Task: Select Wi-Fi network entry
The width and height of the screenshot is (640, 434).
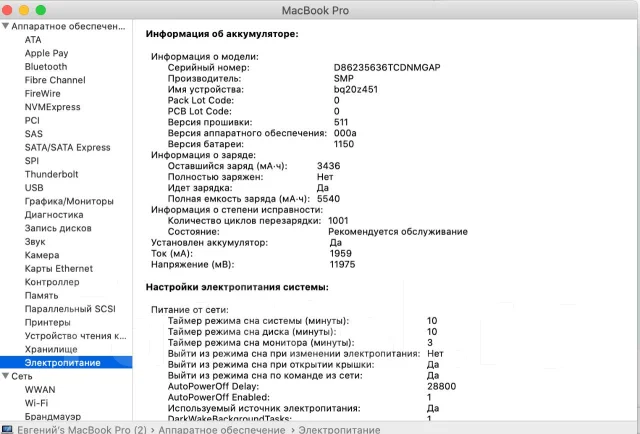Action: point(36,403)
